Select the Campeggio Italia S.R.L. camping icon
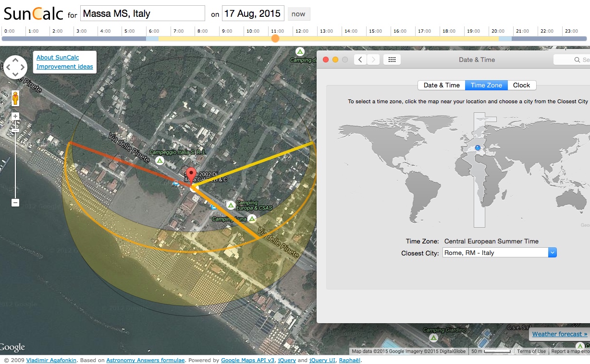The image size is (590, 364). 160,160
